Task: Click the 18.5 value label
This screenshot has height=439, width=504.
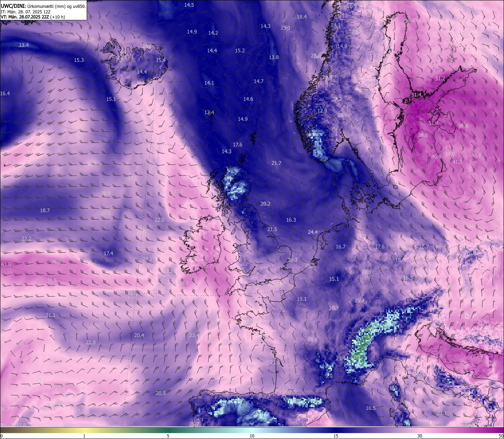Action: point(408,278)
